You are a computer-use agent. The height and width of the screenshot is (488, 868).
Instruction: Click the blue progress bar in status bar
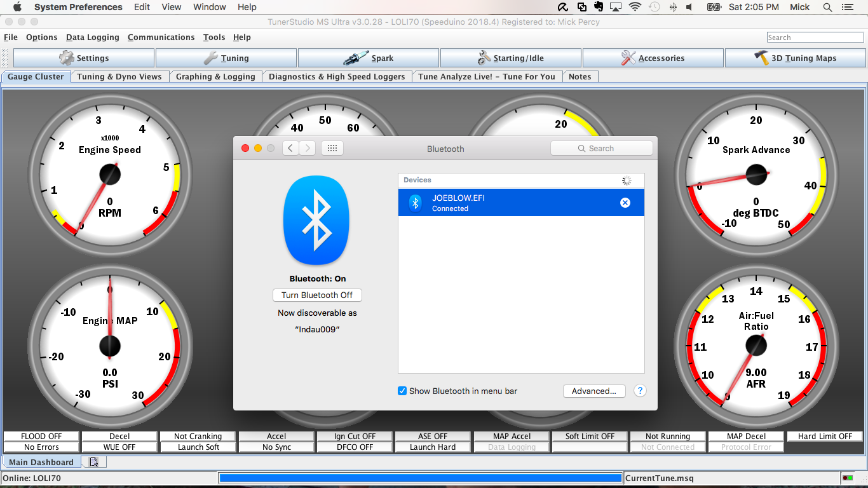(420, 478)
